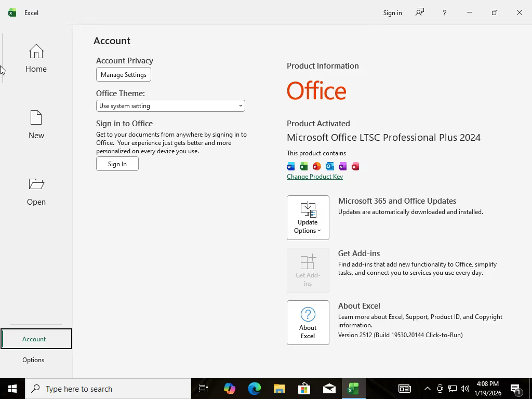Click the Excel icon in product contents
Viewport: 532px width, 399px height.
coord(303,166)
